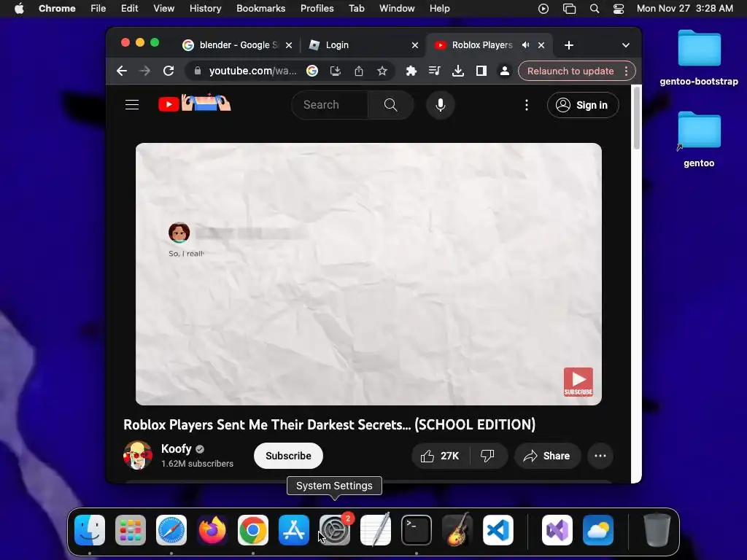The image size is (747, 560).
Task: Open Koofy channel name link
Action: (x=177, y=448)
